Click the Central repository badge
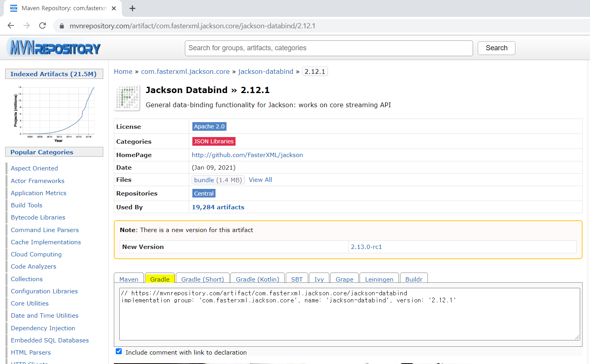This screenshot has width=590, height=364. 204,193
